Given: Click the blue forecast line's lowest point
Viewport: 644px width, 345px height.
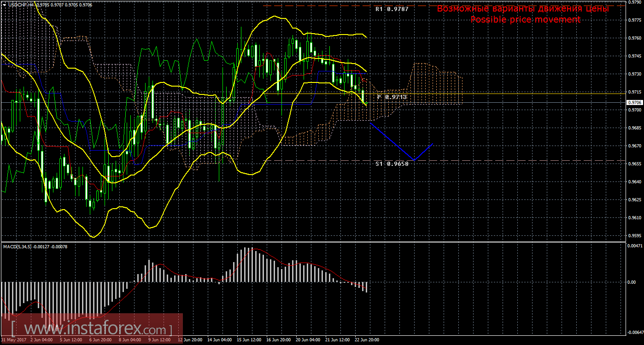Looking at the screenshot, I should [x=414, y=160].
